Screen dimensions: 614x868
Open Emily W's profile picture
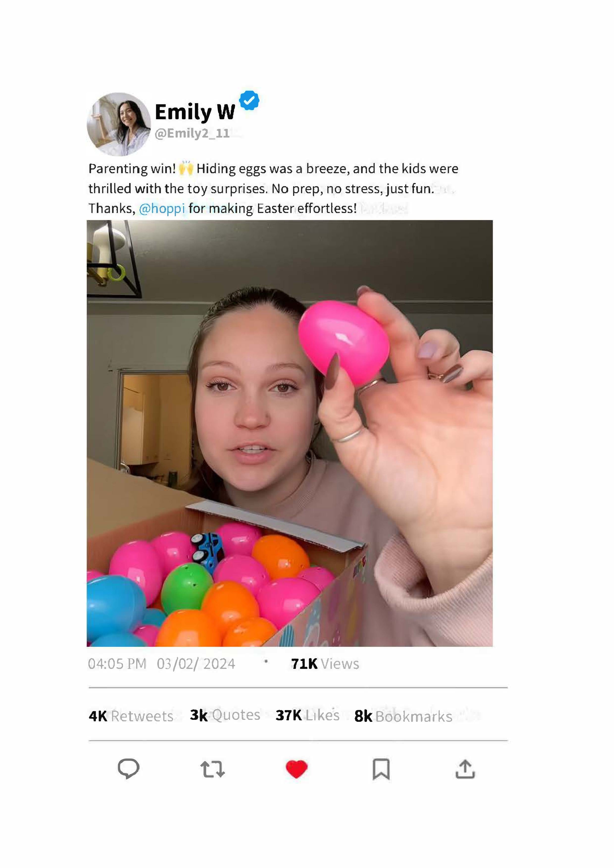pyautogui.click(x=119, y=124)
